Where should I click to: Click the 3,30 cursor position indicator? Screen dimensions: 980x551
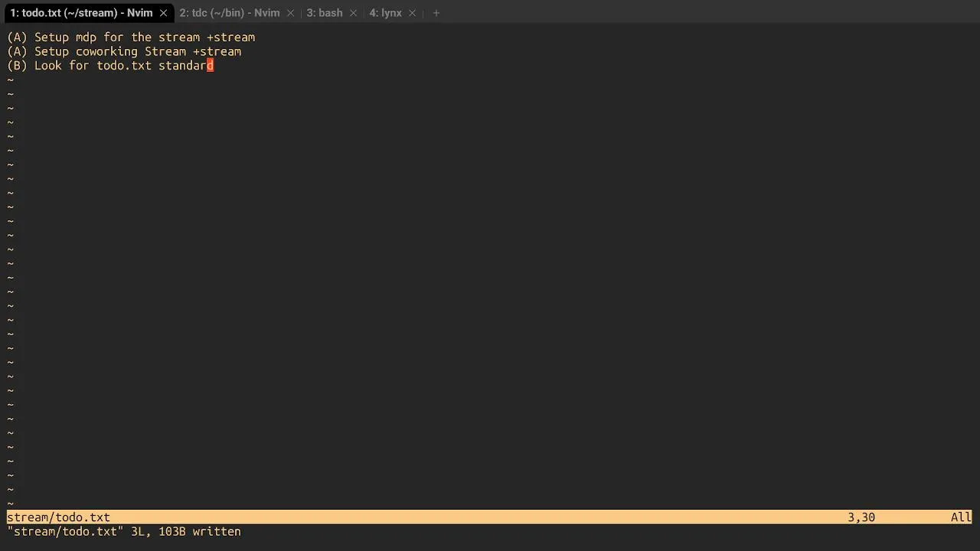tap(861, 517)
